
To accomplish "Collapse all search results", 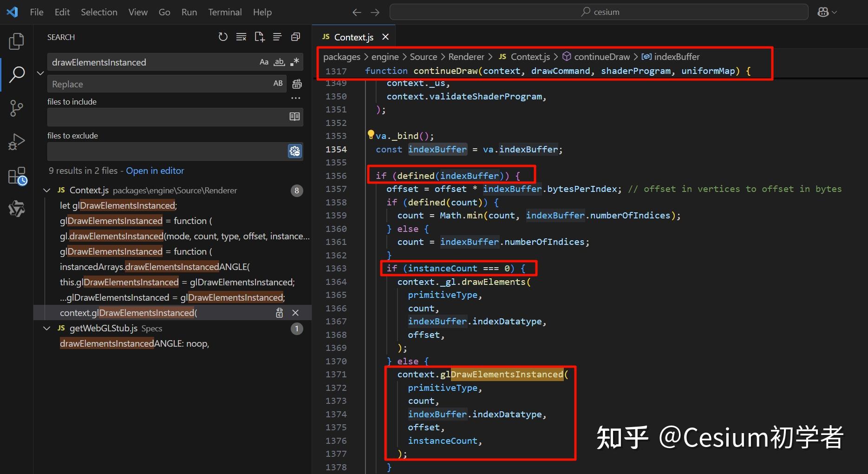I will (278, 37).
